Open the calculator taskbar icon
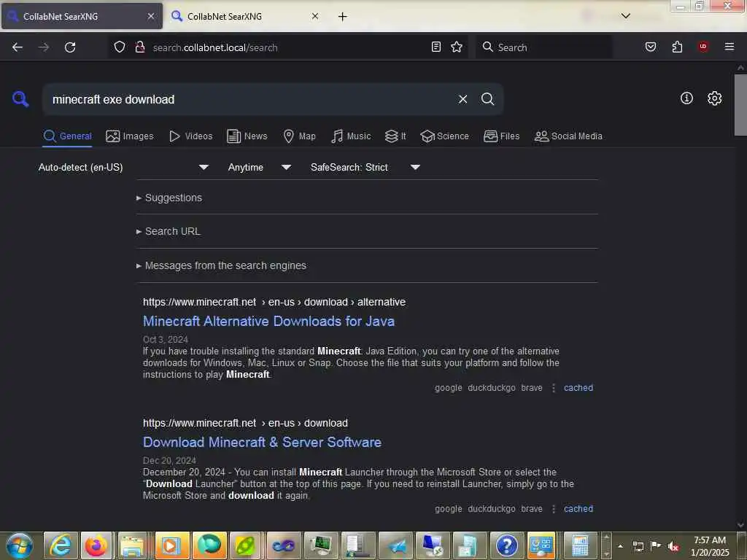 pyautogui.click(x=580, y=545)
